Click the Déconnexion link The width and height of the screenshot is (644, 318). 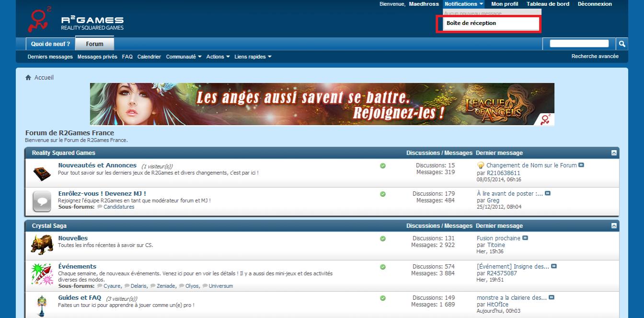coord(594,4)
